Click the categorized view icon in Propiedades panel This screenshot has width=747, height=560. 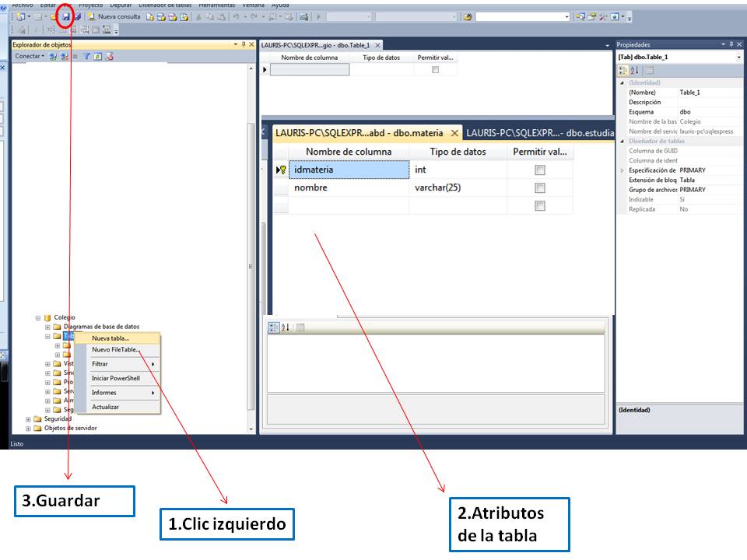coord(622,70)
